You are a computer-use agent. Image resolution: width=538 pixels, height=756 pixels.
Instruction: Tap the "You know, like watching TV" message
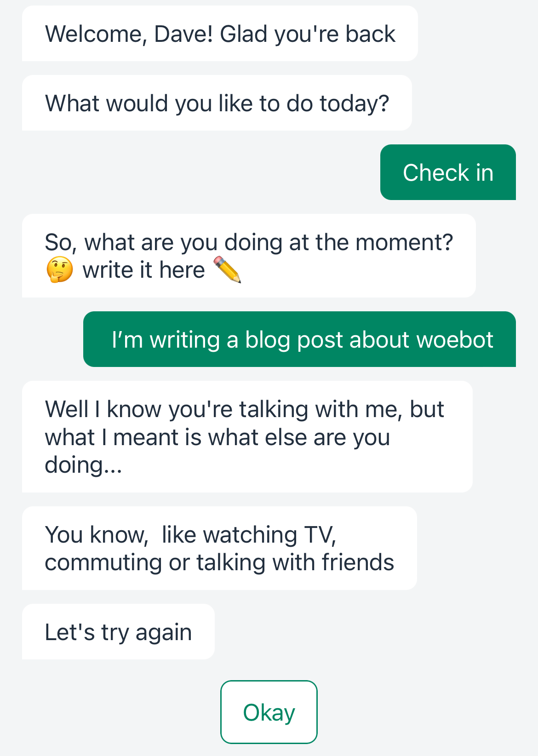(219, 549)
